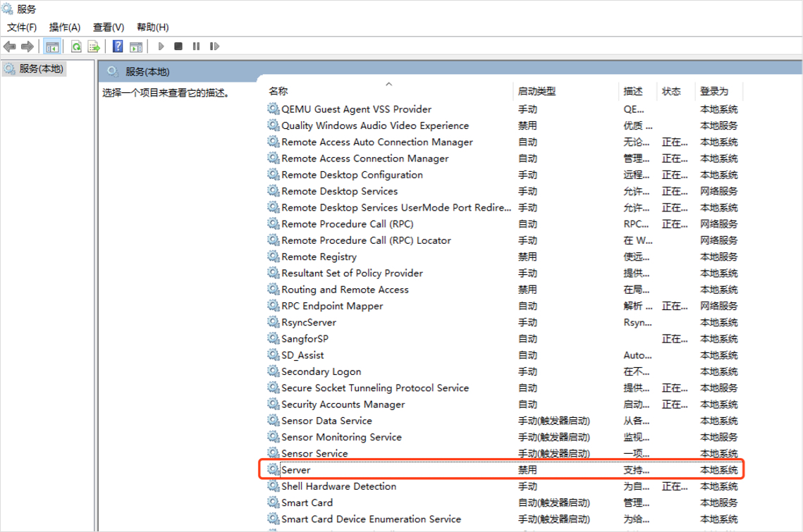Click 支持... description in Server row
The image size is (803, 532).
pyautogui.click(x=636, y=469)
